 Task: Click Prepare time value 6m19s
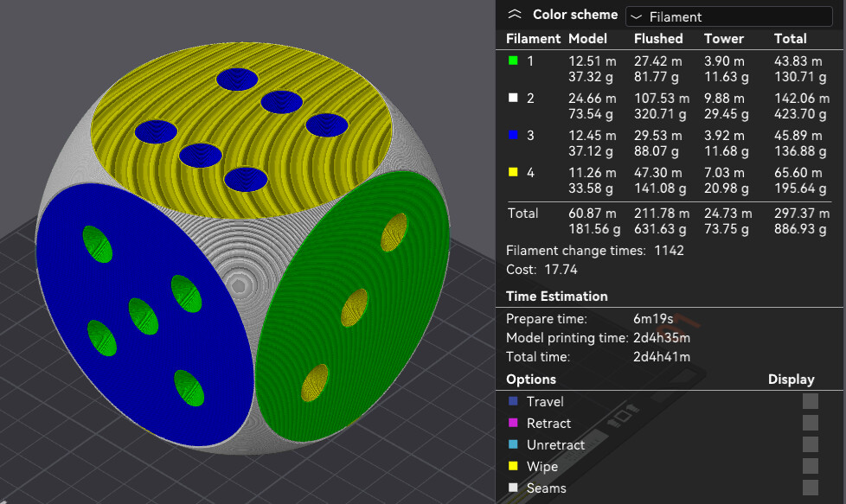tap(653, 319)
